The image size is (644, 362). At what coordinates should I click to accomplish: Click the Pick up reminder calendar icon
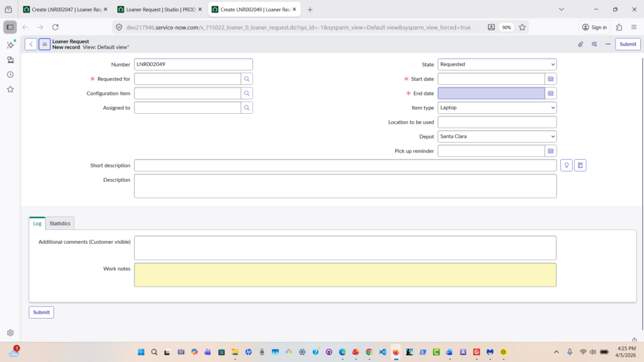(x=550, y=151)
